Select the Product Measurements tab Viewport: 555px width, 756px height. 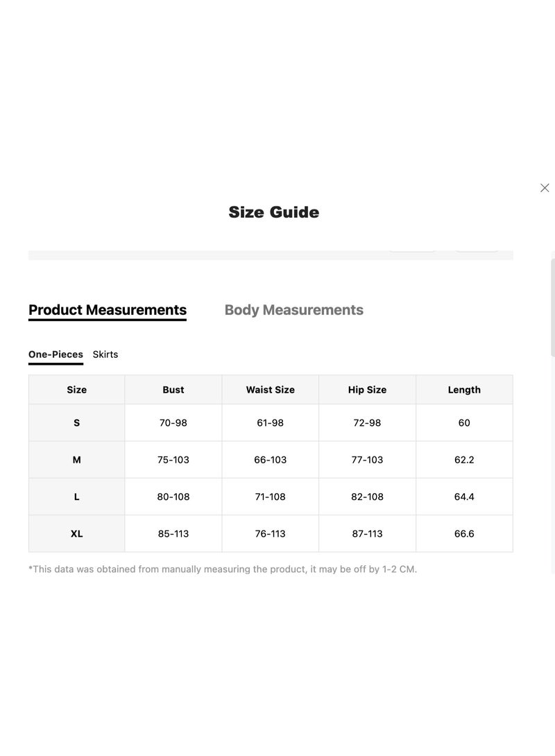point(108,310)
